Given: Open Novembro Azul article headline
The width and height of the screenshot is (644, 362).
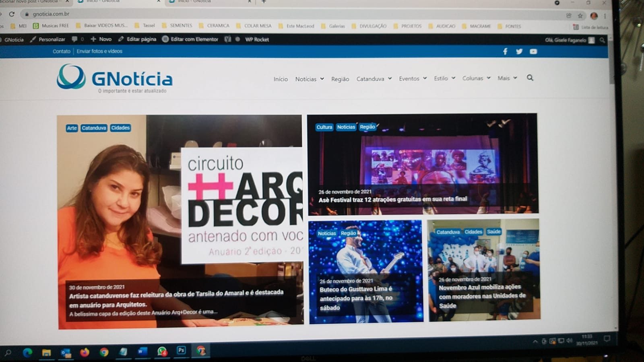Looking at the screenshot, I should tap(482, 296).
